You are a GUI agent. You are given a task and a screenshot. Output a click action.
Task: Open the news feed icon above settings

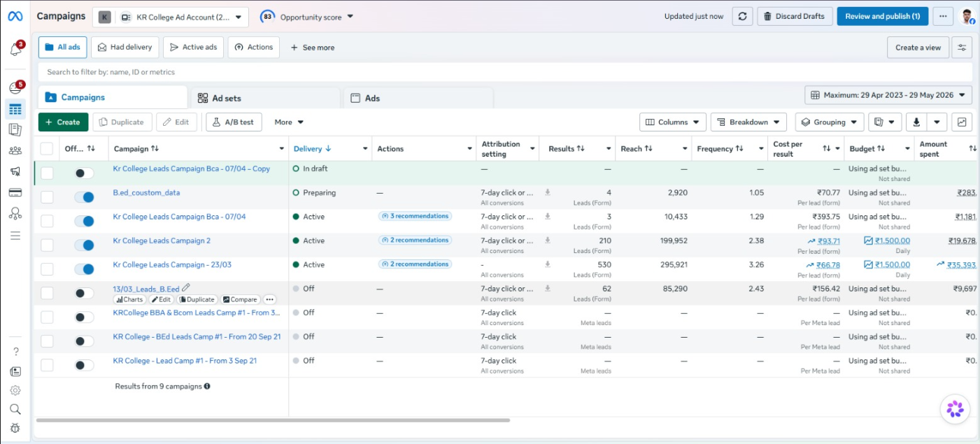pos(15,371)
